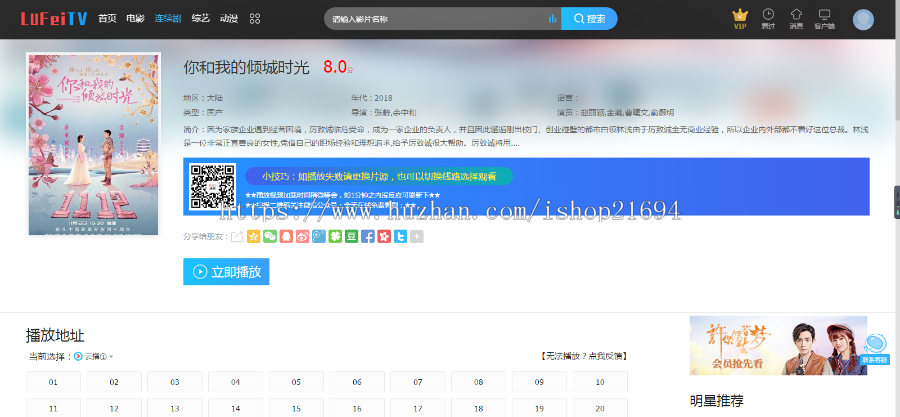
Task: Open the 电影 movies menu
Action: [135, 18]
